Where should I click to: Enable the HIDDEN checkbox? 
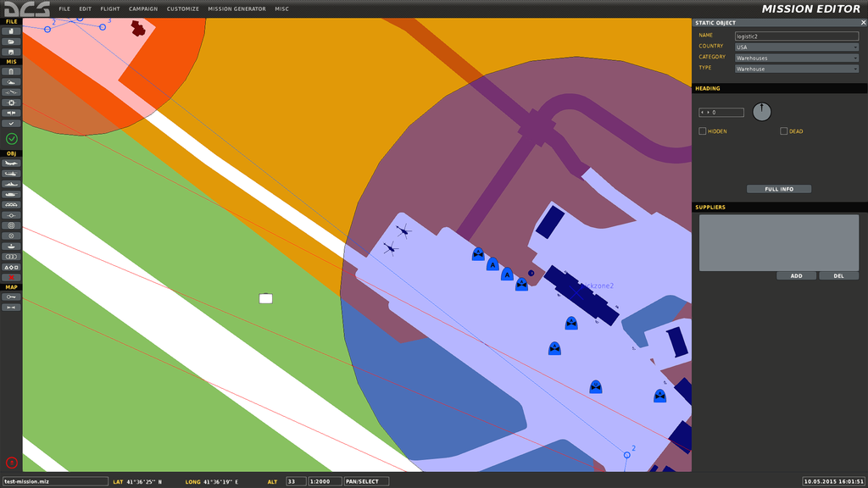point(702,131)
